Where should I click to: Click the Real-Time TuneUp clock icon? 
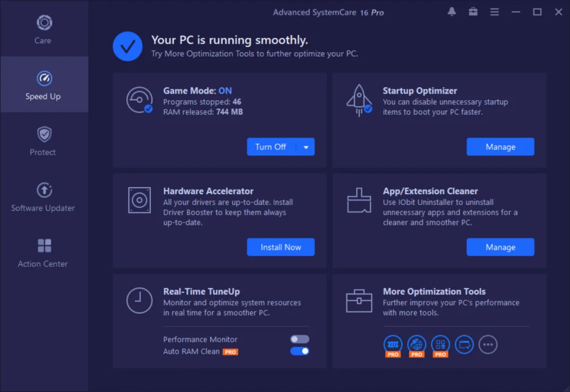[139, 301]
